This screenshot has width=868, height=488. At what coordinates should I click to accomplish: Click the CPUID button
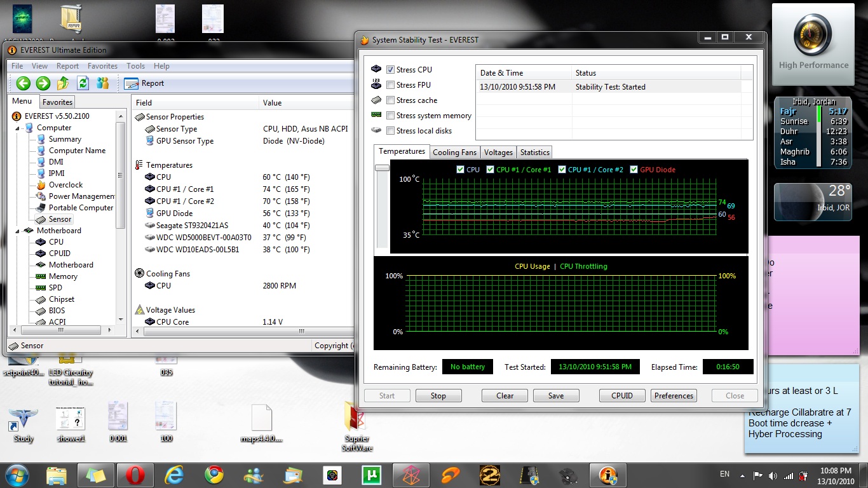point(622,395)
